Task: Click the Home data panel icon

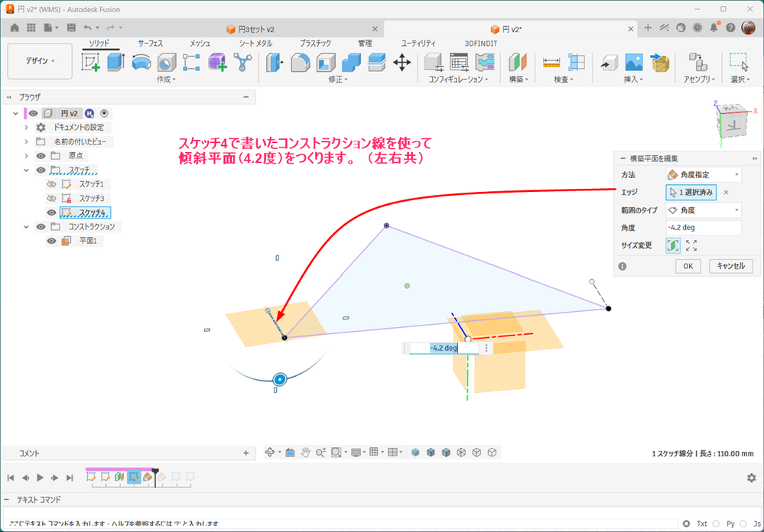Action: click(x=15, y=28)
